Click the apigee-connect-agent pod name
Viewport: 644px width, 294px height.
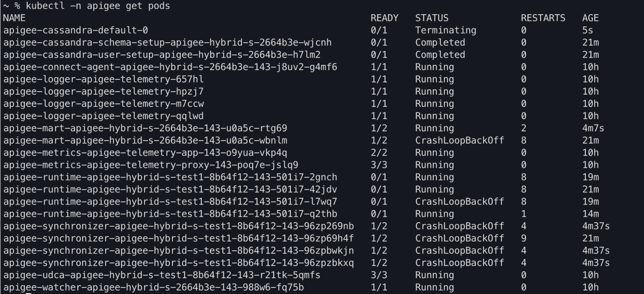tap(170, 67)
